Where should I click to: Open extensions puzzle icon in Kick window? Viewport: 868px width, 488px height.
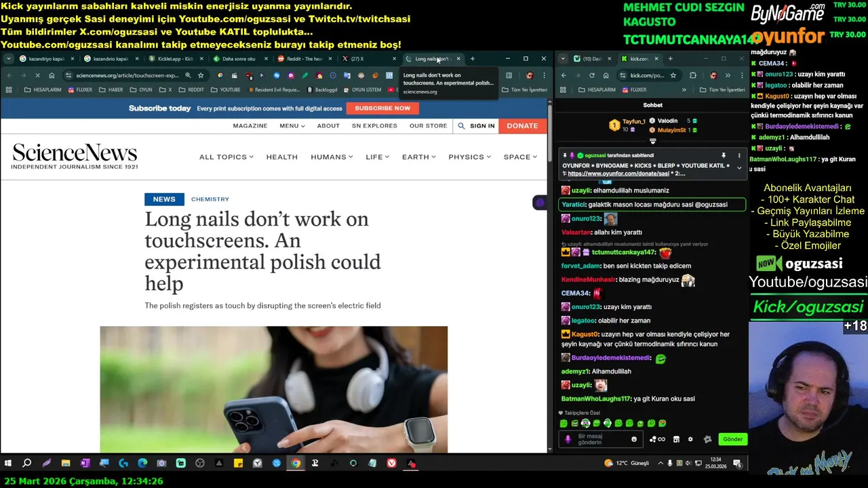[692, 75]
